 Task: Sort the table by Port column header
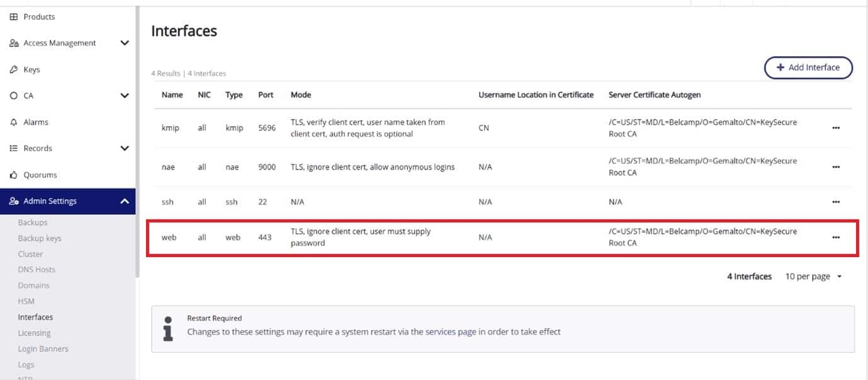[x=266, y=95]
